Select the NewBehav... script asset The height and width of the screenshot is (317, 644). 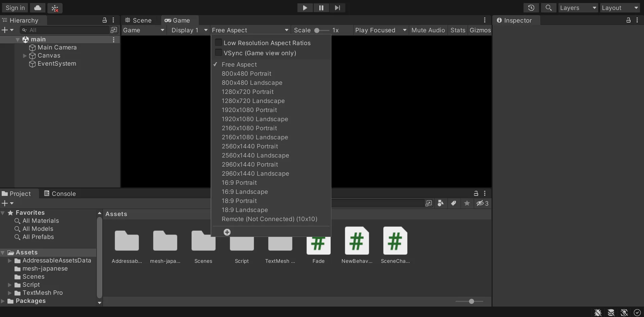click(x=357, y=245)
